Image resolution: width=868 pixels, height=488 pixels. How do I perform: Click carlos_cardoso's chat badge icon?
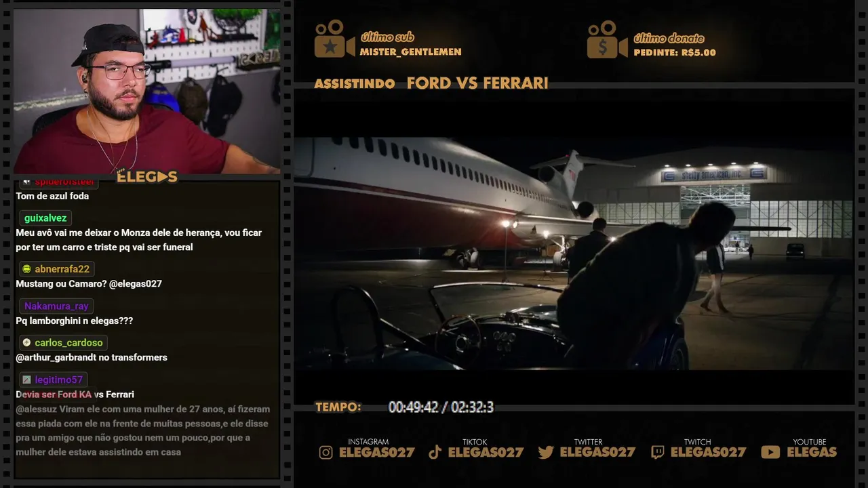tap(26, 343)
